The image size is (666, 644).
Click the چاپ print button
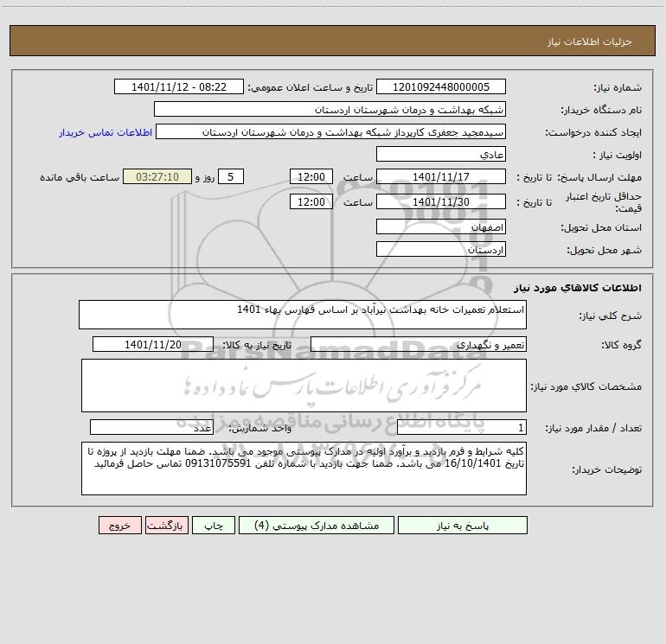214,525
